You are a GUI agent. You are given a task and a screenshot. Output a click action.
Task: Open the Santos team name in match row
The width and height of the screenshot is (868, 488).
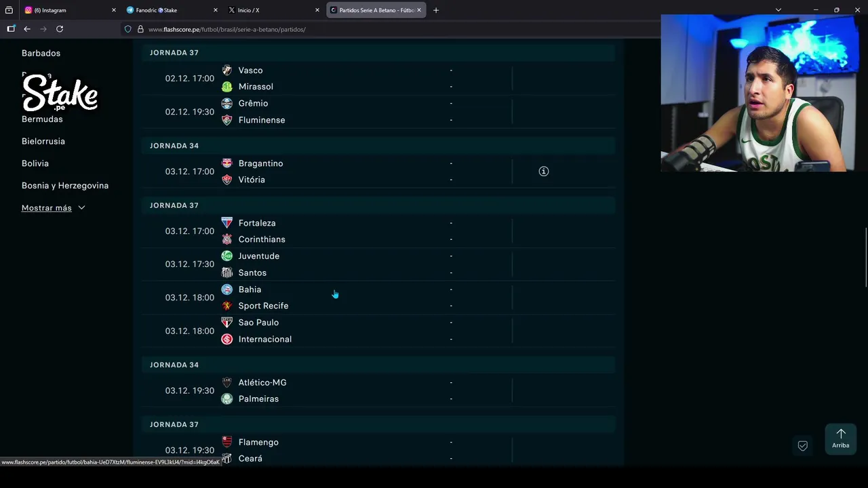coord(252,272)
